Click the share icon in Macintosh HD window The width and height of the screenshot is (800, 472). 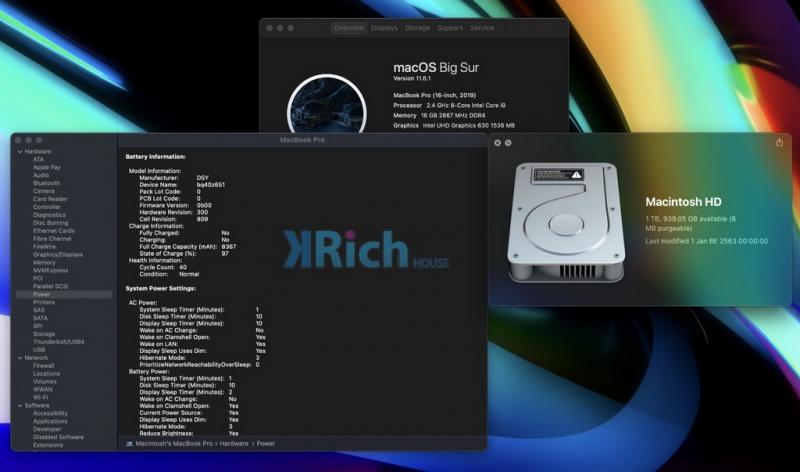pos(779,143)
